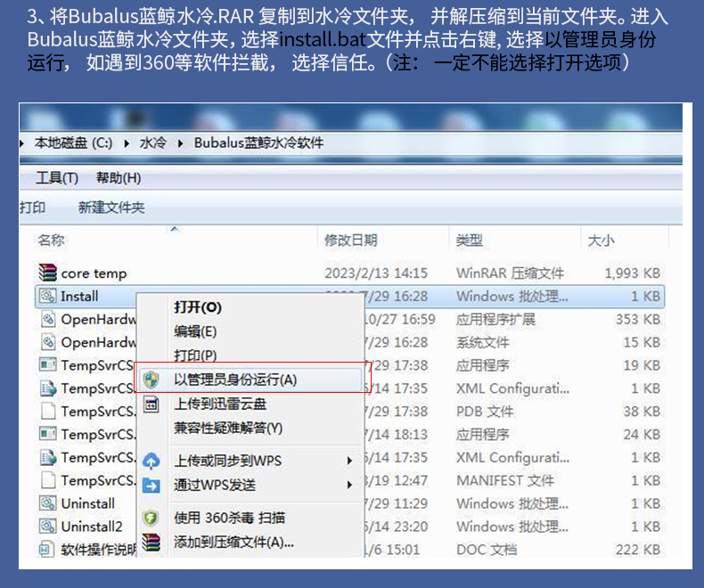Go to 水冷 folder in the address bar
704x588 pixels.
[152, 143]
